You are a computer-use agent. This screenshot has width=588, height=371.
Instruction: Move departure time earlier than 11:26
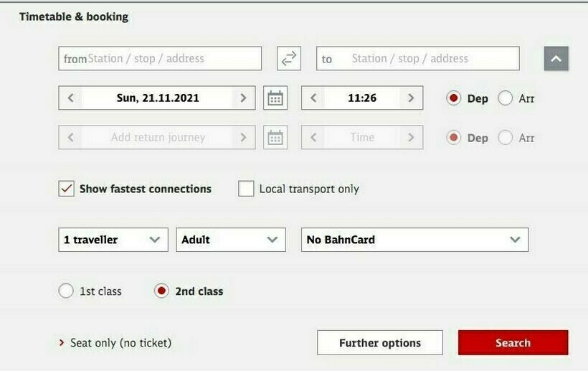(x=313, y=98)
